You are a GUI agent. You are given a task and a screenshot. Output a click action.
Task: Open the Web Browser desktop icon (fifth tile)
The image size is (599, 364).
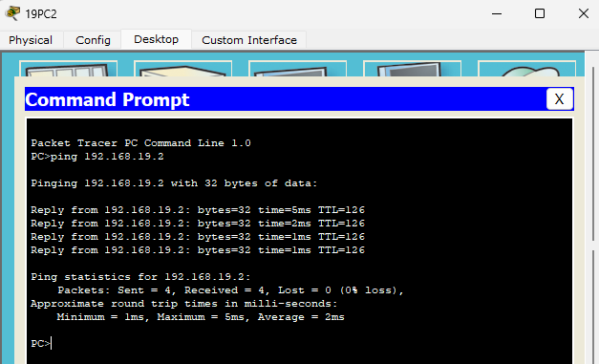[x=526, y=69]
